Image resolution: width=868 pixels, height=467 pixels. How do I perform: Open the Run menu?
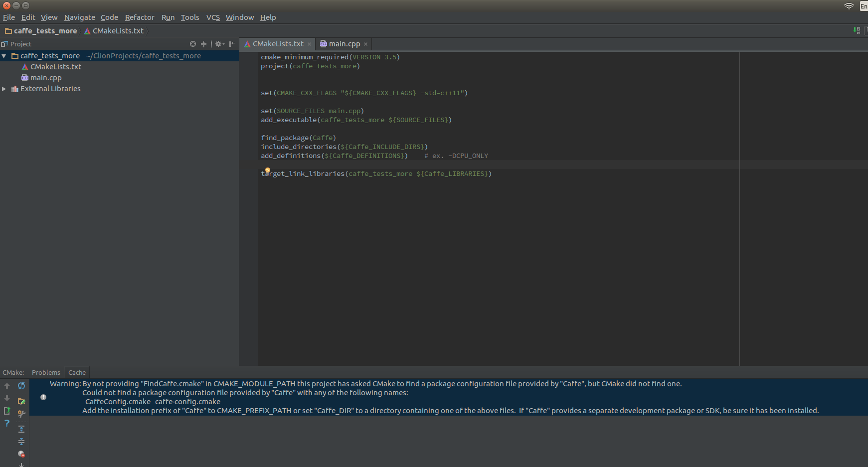coord(168,17)
